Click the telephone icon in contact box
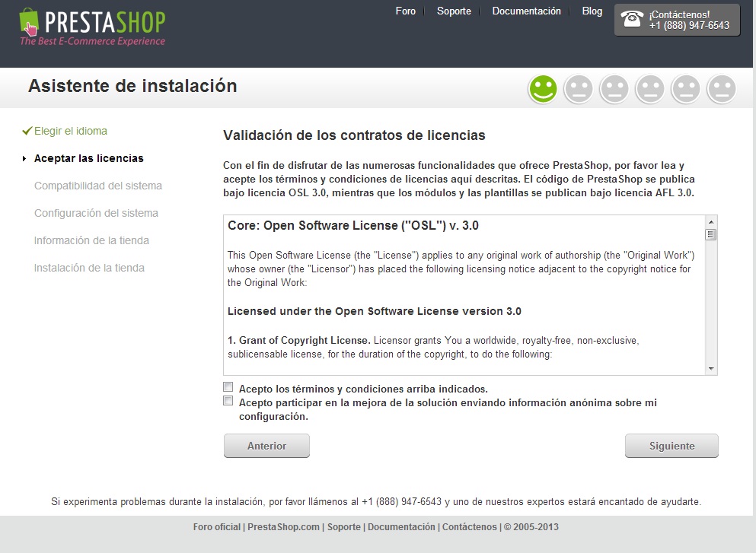756x553 pixels. pyautogui.click(x=631, y=19)
